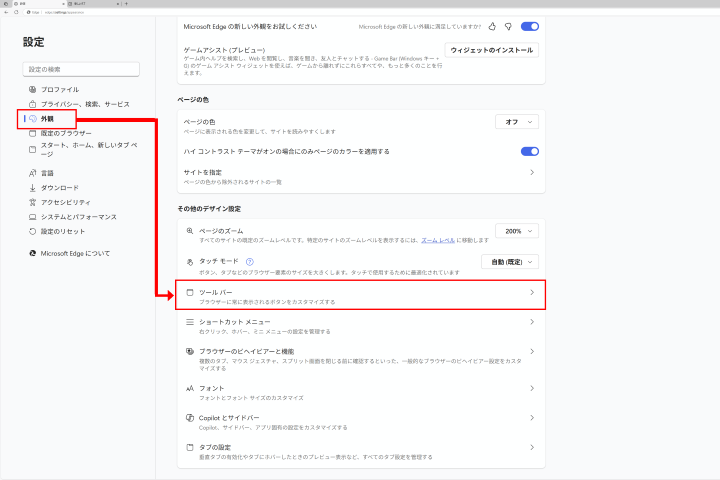720x480 pixels.
Task: Click the ツール バー window icon
Action: [190, 292]
